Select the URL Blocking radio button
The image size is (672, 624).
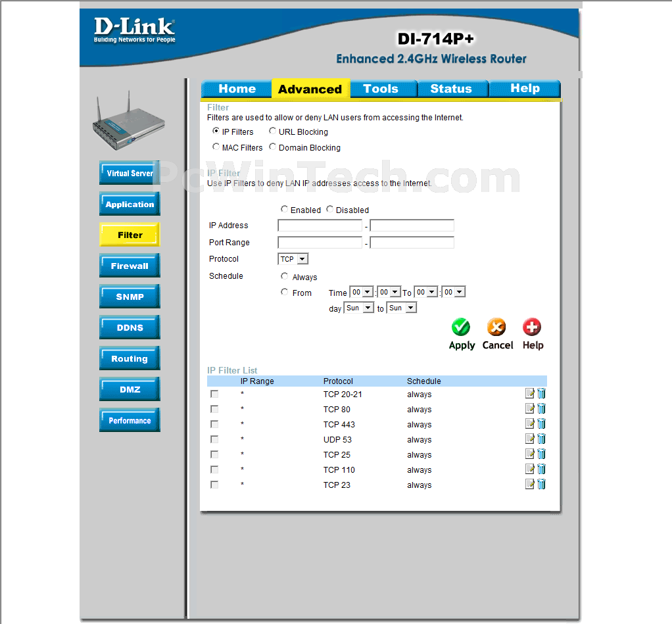pos(273,131)
